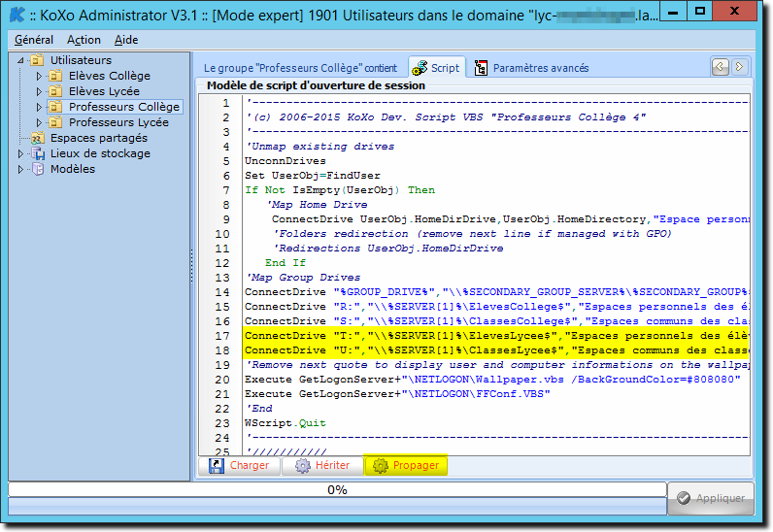Click script line 7 If Not IsEmpty
The height and width of the screenshot is (532, 773).
pos(340,190)
